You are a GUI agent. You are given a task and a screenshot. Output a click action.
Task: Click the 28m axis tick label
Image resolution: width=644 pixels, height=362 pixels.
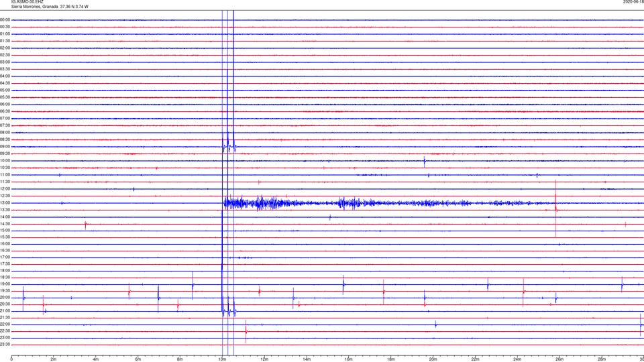click(602, 359)
